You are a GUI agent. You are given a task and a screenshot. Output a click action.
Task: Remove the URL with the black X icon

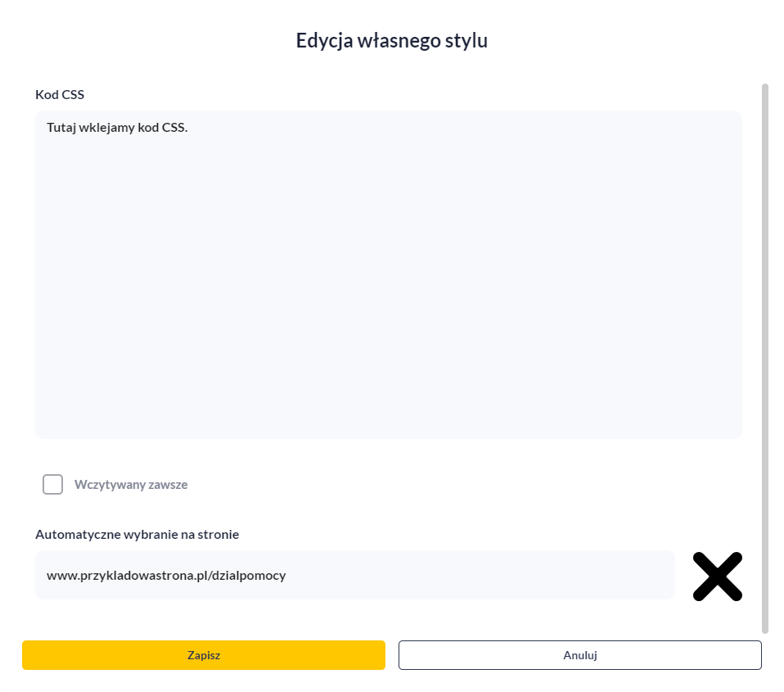(717, 577)
